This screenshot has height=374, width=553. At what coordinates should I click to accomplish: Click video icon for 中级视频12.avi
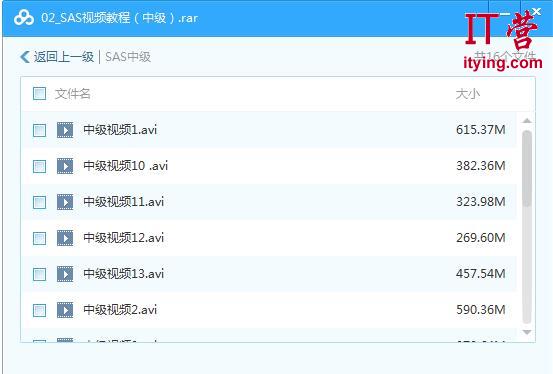click(x=65, y=238)
